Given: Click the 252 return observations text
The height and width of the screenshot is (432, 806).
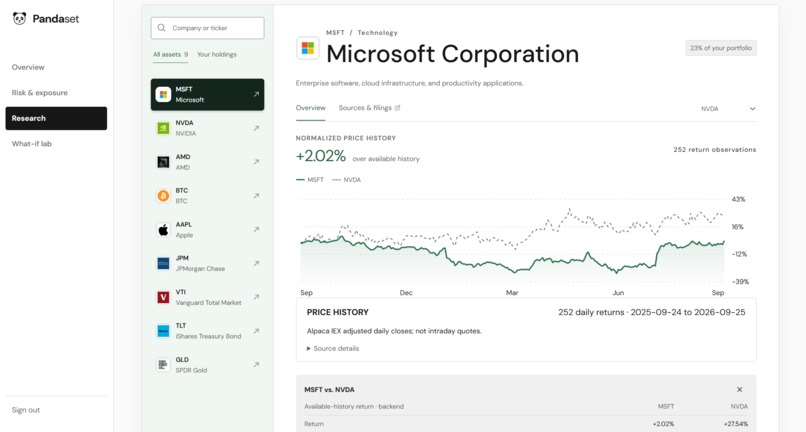Looking at the screenshot, I should (x=715, y=150).
